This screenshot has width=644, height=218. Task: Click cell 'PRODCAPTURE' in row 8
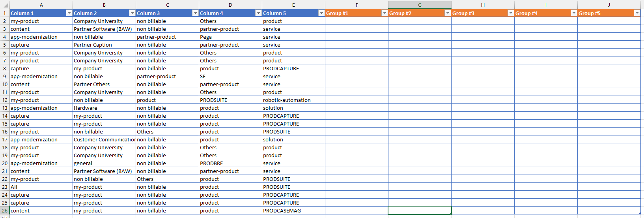coord(294,68)
